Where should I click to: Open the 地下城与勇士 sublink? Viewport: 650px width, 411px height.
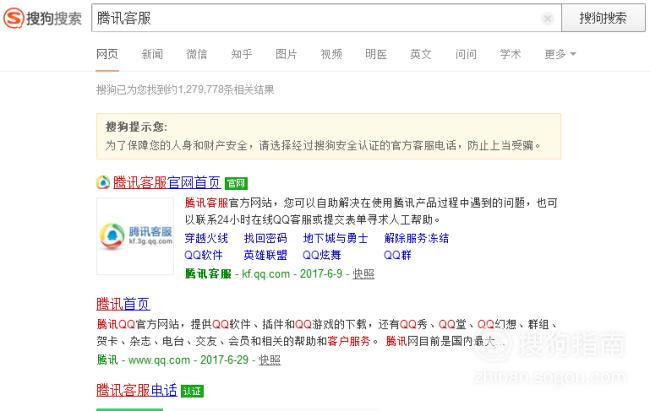click(x=335, y=238)
